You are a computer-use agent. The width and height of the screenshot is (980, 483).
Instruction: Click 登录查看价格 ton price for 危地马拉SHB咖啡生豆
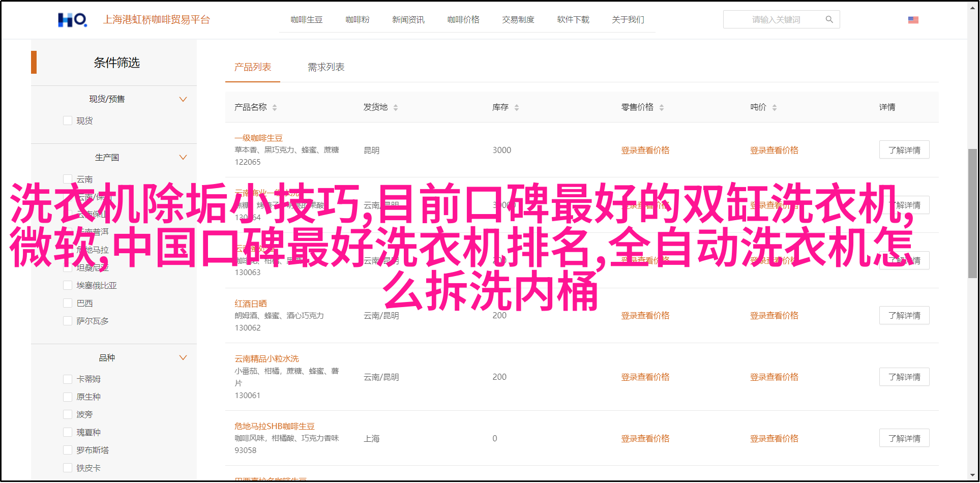(x=774, y=439)
